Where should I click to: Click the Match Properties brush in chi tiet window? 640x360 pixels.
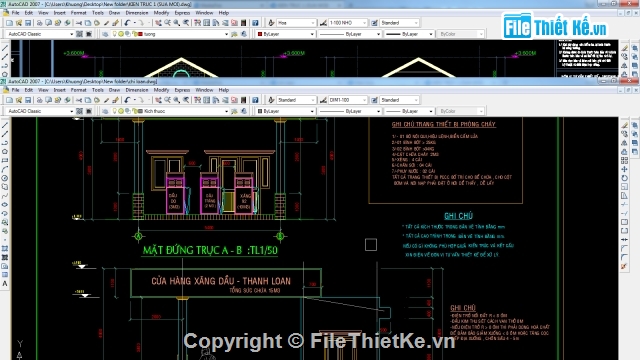coord(116,100)
